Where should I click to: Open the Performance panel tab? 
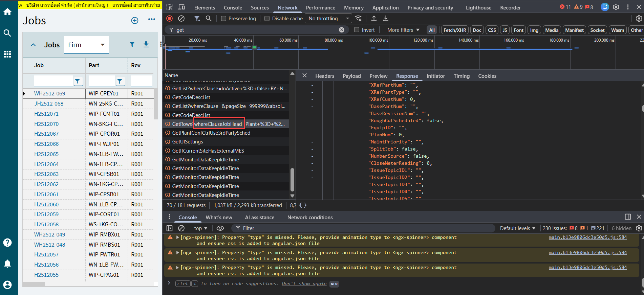pos(320,7)
